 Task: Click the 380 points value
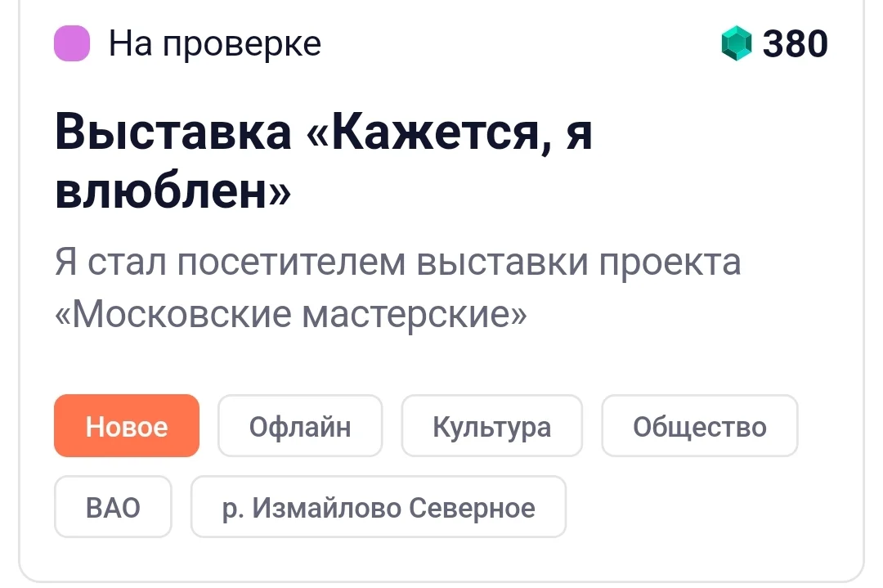point(796,43)
